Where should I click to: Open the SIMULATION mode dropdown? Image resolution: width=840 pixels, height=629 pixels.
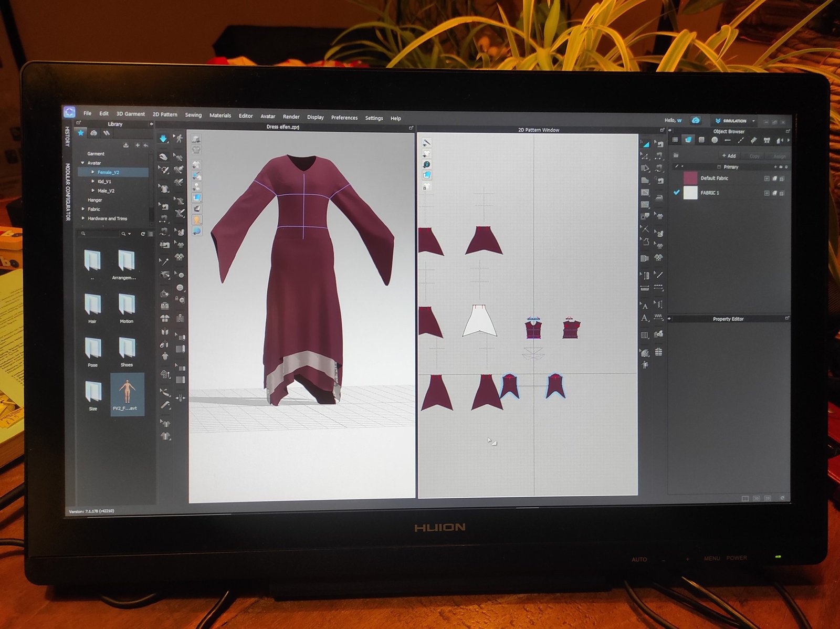[x=753, y=121]
